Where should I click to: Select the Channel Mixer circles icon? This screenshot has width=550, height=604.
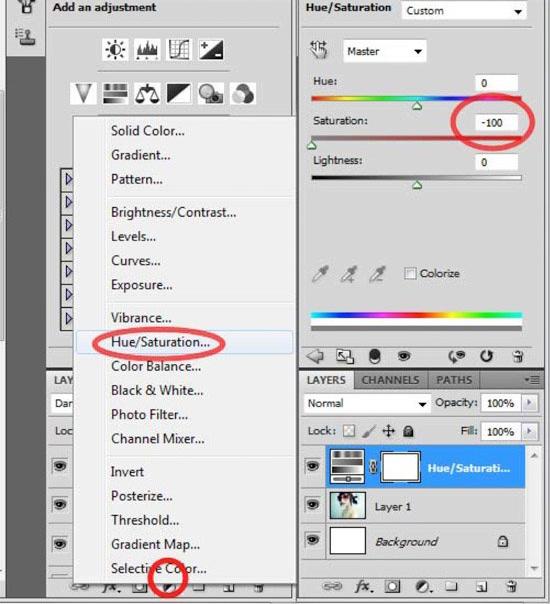[x=243, y=94]
